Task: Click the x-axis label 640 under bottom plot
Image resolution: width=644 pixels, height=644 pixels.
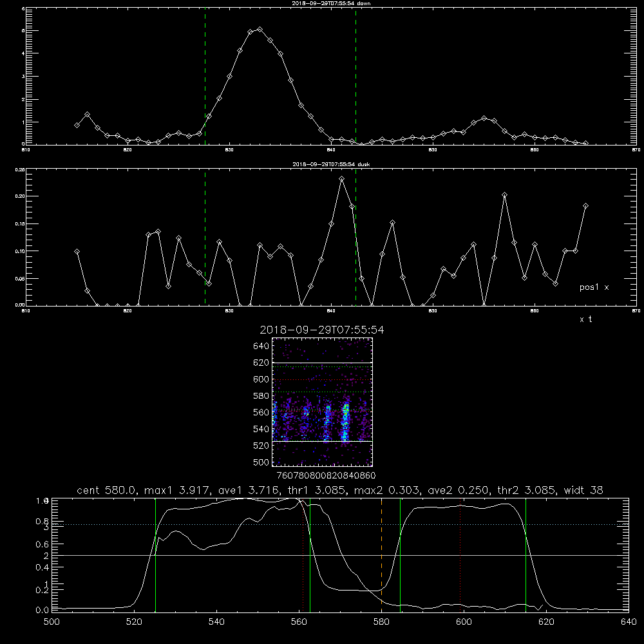Action: coord(629,622)
